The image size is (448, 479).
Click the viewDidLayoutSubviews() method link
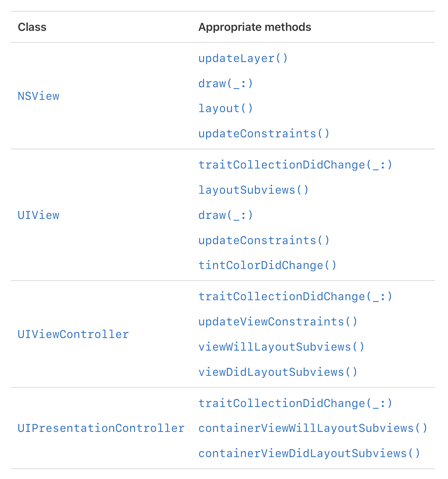coord(278,372)
